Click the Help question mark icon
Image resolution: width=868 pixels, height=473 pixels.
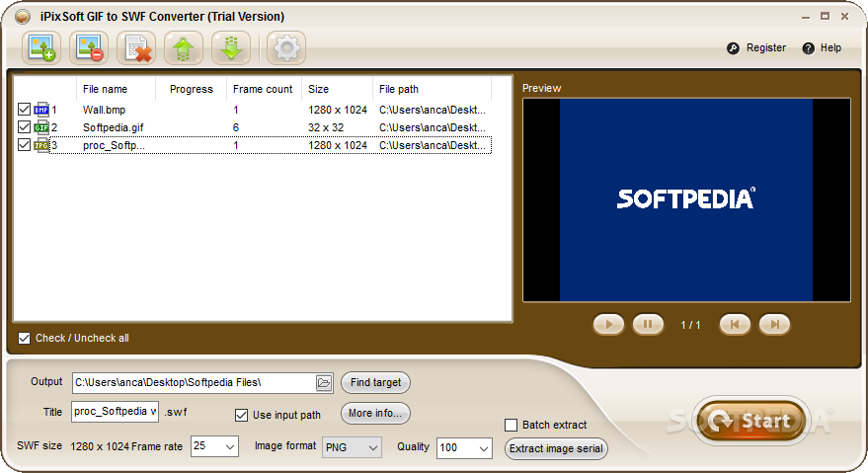coord(808,48)
